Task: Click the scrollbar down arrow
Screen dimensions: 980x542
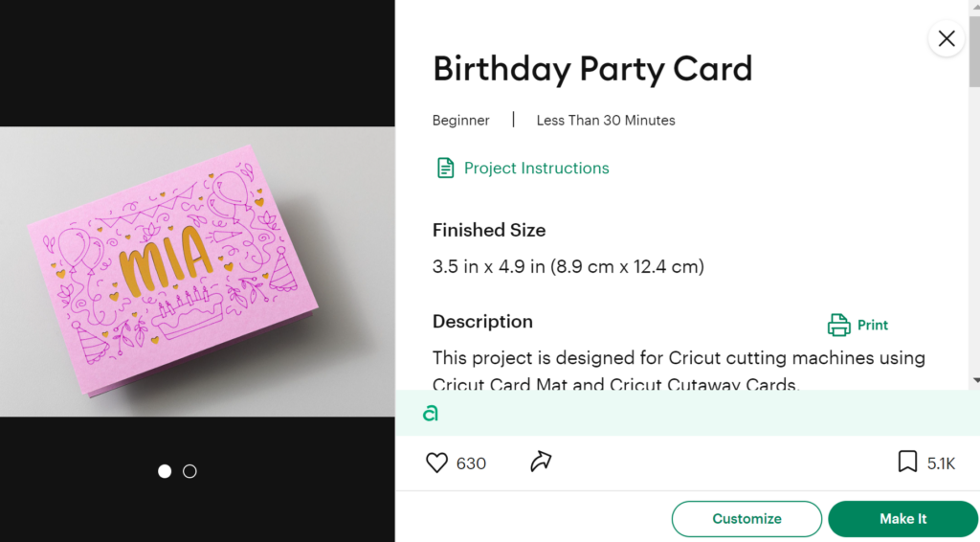Action: point(974,380)
